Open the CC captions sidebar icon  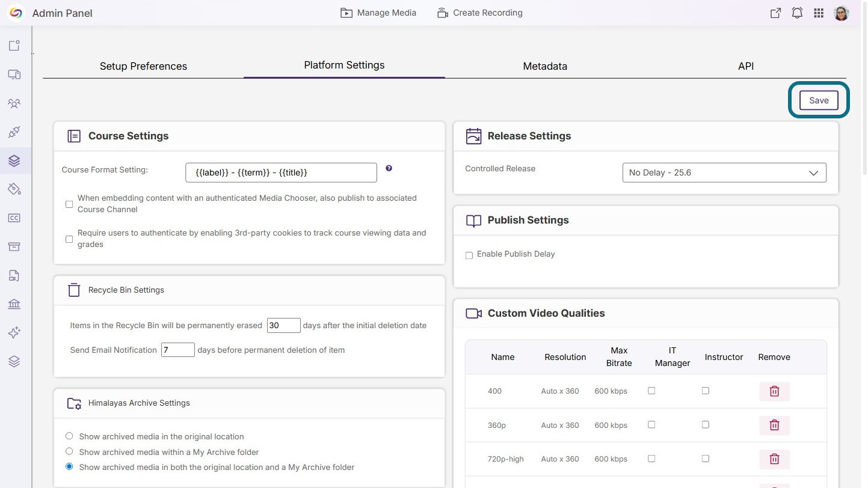point(14,218)
